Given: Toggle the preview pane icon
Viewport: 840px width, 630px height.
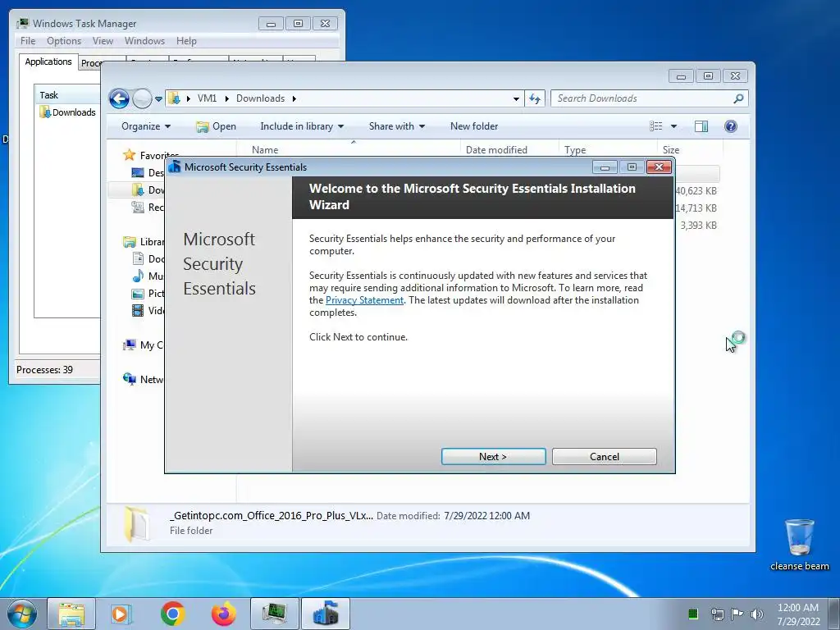Looking at the screenshot, I should pos(701,126).
